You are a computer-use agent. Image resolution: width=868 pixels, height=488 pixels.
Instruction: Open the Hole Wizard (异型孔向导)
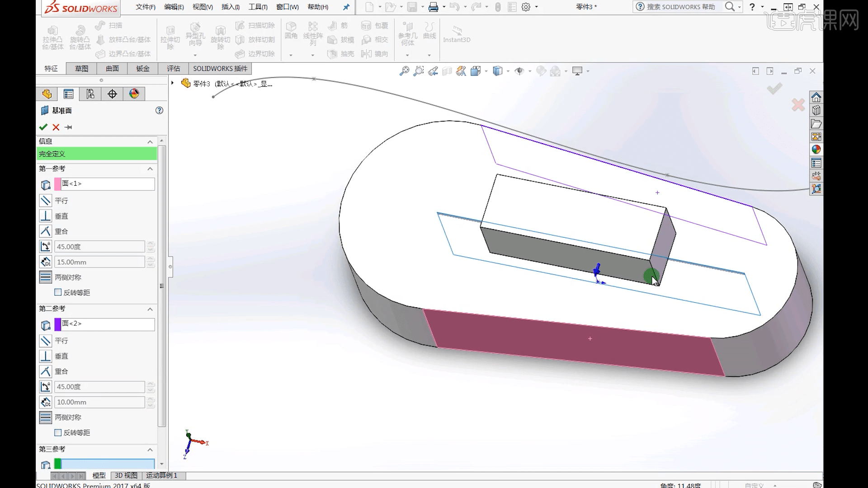[x=196, y=34]
